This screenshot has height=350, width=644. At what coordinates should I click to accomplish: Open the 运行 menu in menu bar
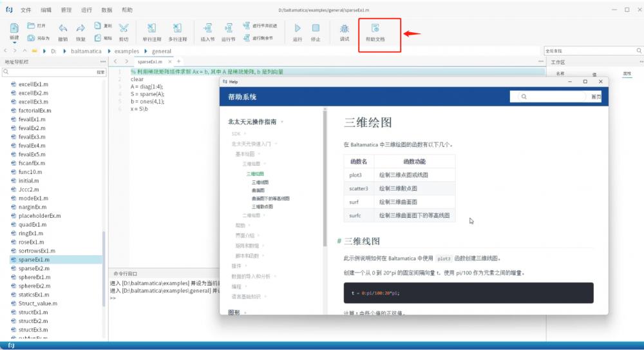pos(87,10)
